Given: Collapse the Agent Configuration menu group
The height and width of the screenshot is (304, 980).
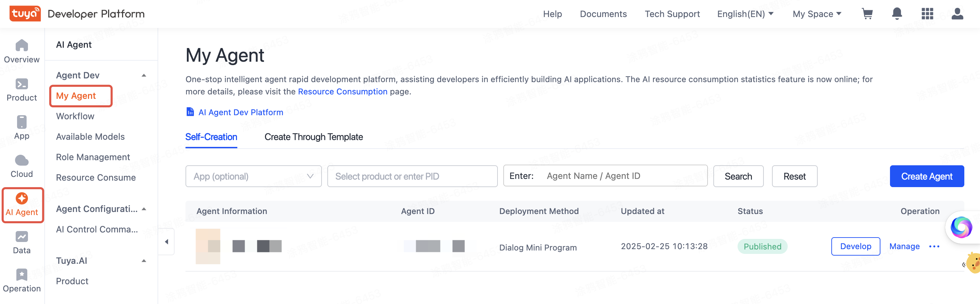Looking at the screenshot, I should 144,209.
